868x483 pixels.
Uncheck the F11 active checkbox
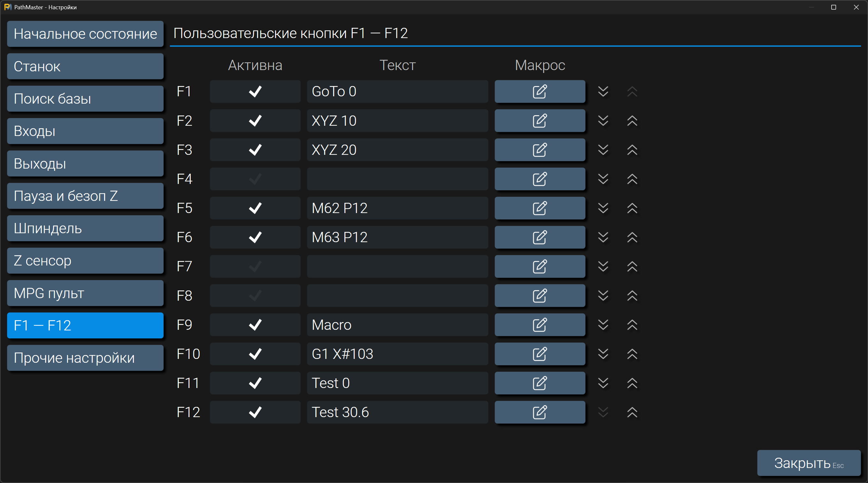pos(255,383)
